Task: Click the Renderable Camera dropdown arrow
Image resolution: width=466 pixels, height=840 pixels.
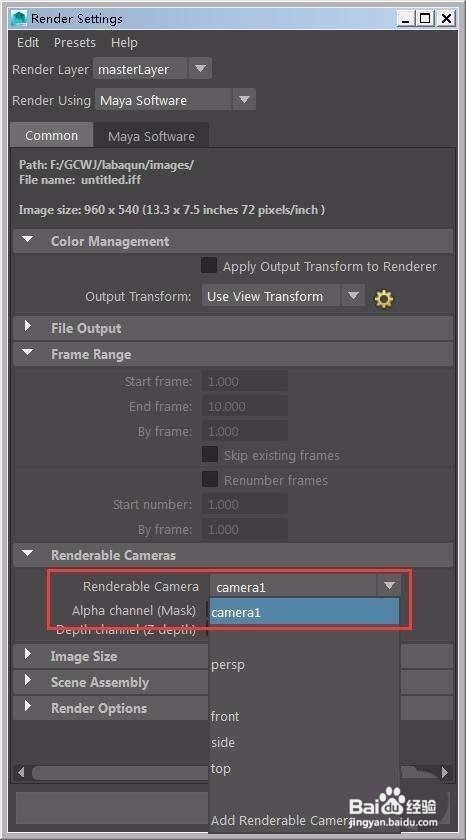Action: pyautogui.click(x=389, y=586)
